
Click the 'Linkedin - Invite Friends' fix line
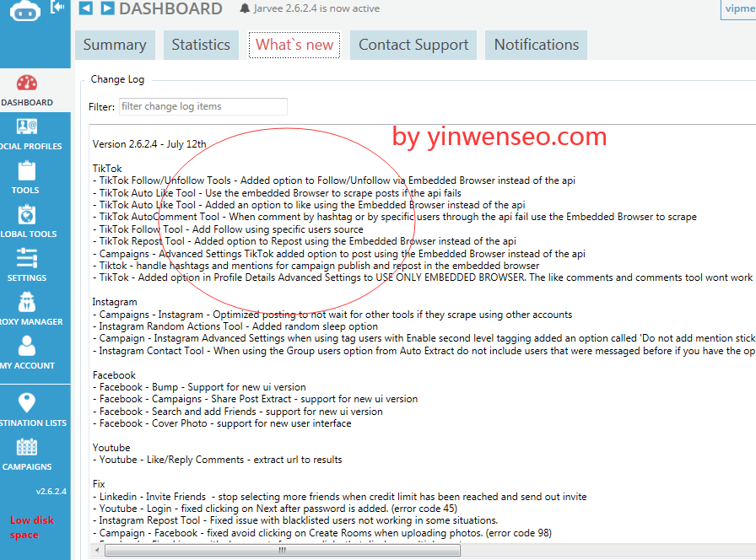[x=339, y=497]
